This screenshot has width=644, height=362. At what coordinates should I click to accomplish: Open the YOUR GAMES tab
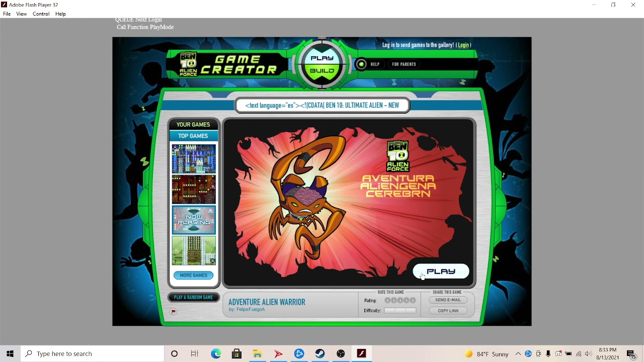[x=193, y=125]
